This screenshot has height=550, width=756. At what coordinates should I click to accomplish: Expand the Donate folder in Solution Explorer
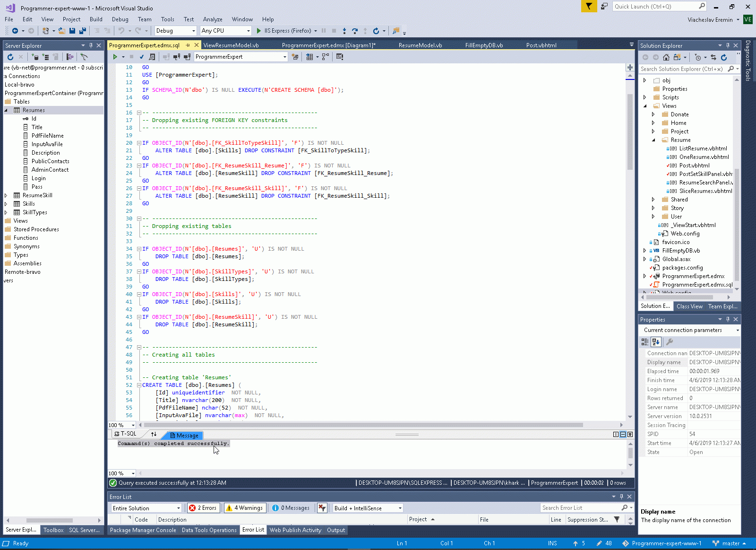pos(653,114)
